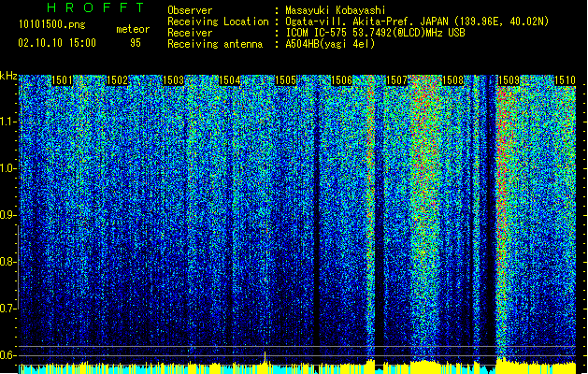Click the file name 10101500.png

click(x=52, y=25)
